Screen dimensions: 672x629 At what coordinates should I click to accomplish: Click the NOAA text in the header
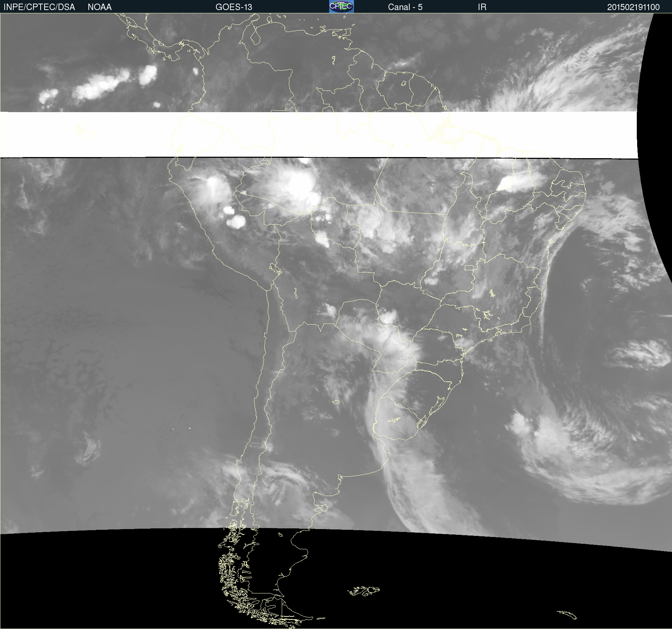[x=100, y=7]
